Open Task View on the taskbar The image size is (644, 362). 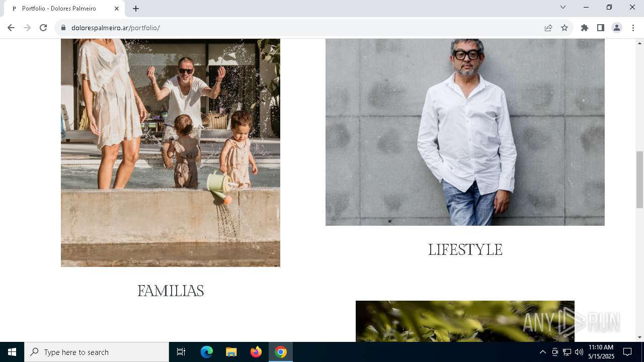(x=181, y=352)
